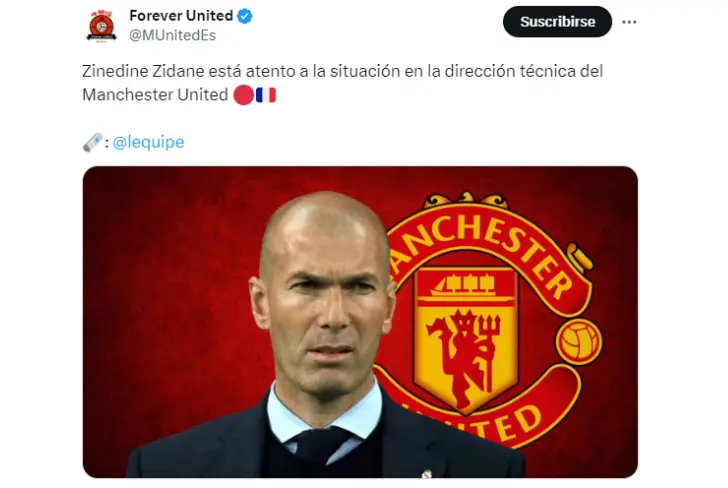Click the Suscribirse button
This screenshot has height=488, width=728.
click(557, 22)
